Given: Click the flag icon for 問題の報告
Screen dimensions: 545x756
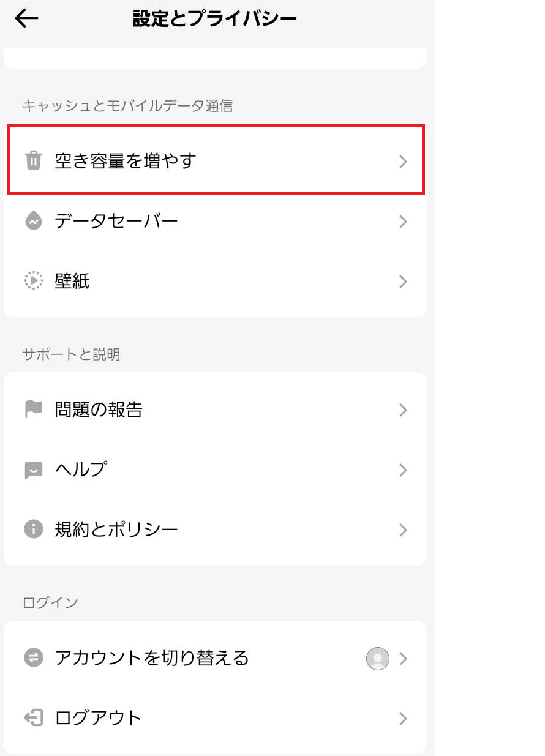Looking at the screenshot, I should [x=33, y=409].
